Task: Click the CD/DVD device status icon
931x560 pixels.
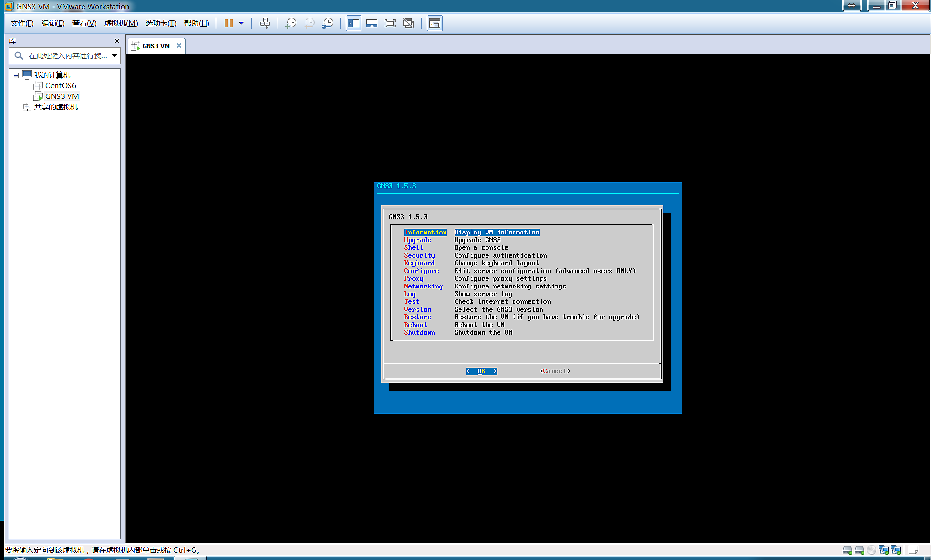Action: (871, 550)
